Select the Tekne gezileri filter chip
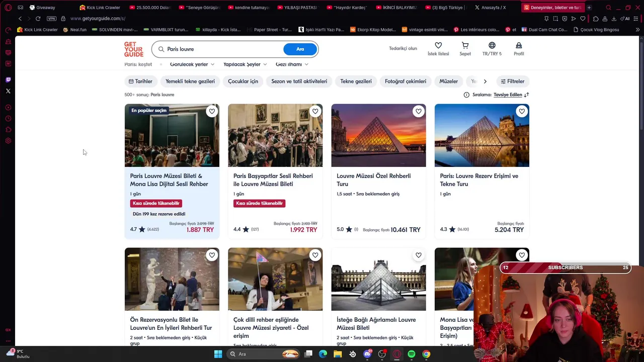644x362 pixels. point(356,81)
